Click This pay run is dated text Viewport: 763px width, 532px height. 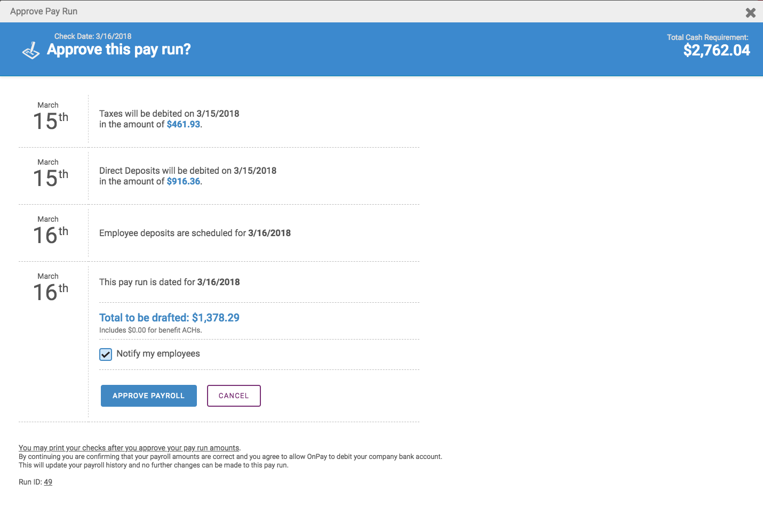[169, 282]
